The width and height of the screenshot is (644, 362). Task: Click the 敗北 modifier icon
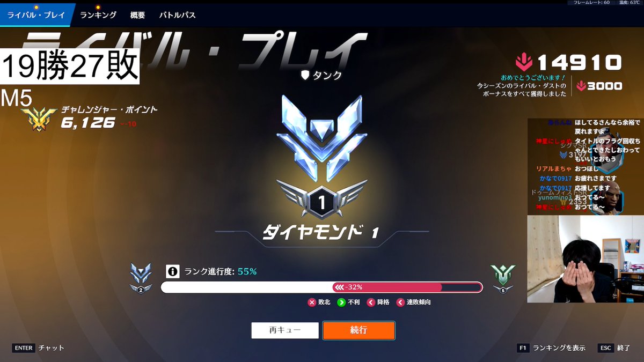(312, 302)
